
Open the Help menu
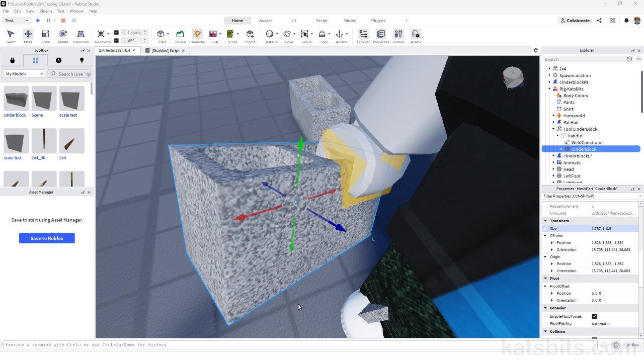[93, 11]
